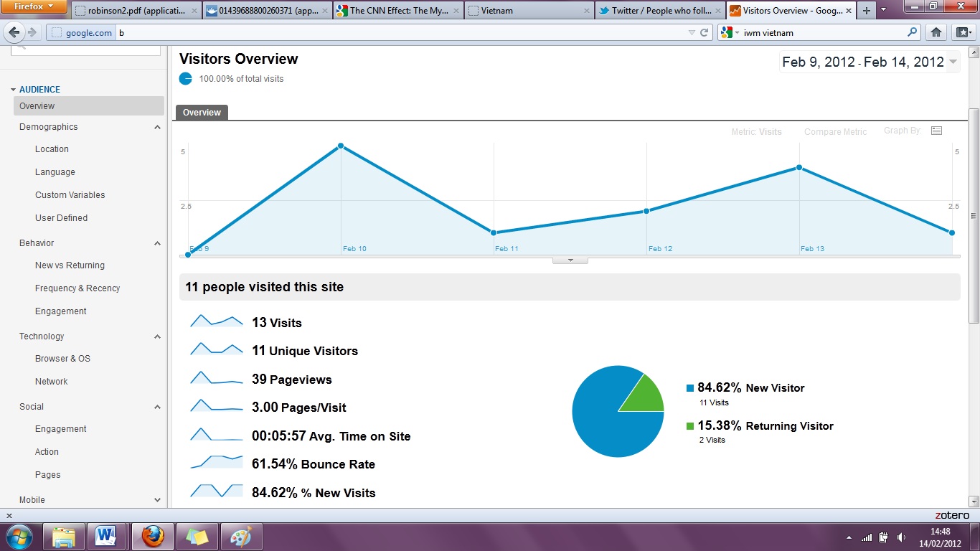This screenshot has width=980, height=551.
Task: Click the page vertical scrollbar thumb
Action: tap(974, 215)
